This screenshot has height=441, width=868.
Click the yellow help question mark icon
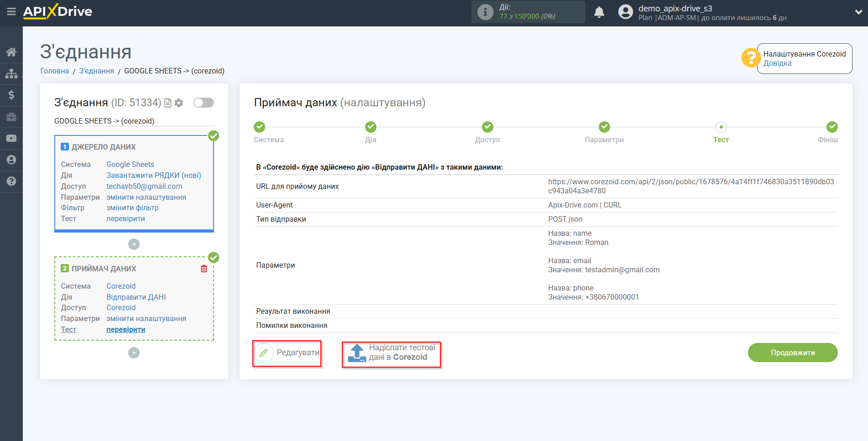point(751,58)
